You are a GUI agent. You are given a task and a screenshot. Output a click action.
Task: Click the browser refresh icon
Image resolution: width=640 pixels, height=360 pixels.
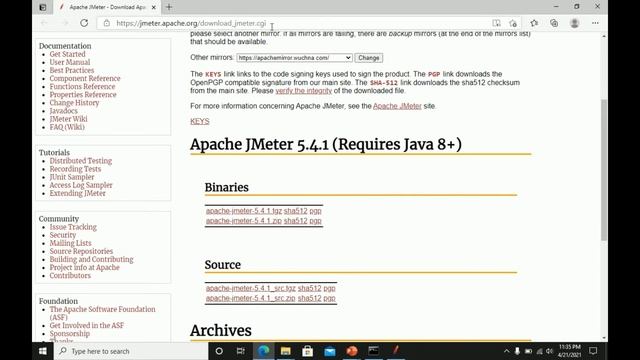coord(84,23)
